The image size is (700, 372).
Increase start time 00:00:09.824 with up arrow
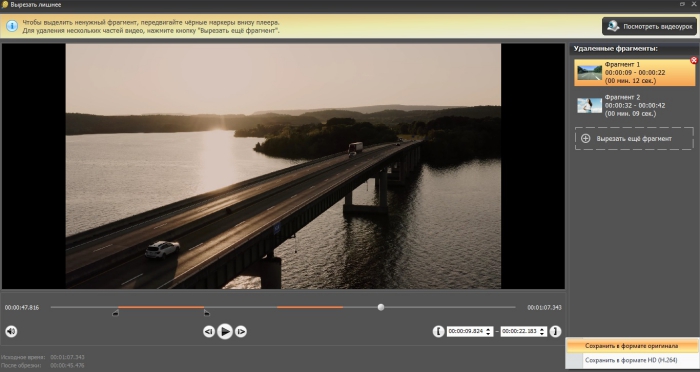[488, 329]
